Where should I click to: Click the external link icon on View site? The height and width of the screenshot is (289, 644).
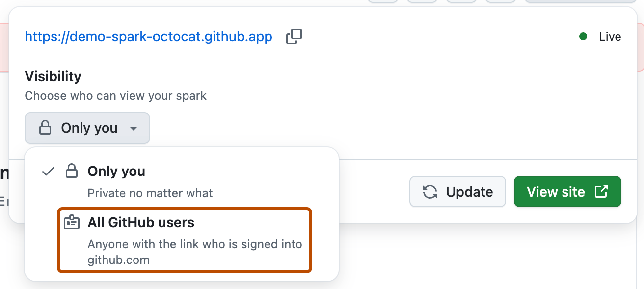click(601, 192)
